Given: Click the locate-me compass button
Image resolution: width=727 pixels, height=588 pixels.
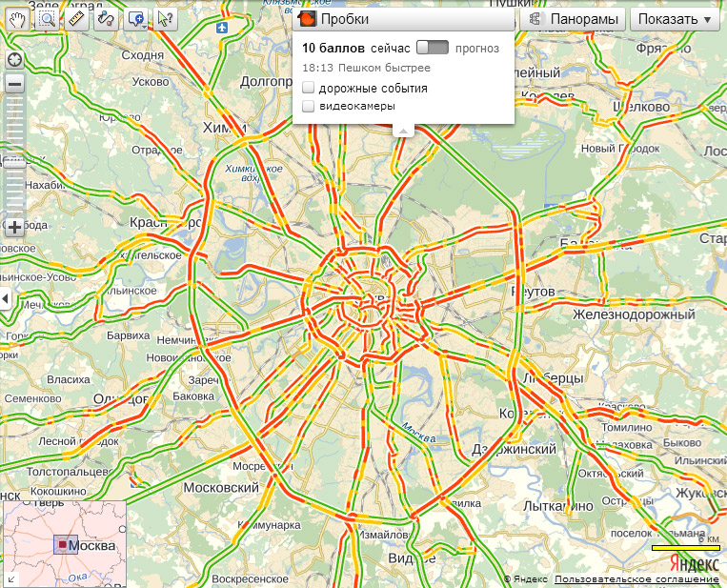Looking at the screenshot, I should (14, 60).
